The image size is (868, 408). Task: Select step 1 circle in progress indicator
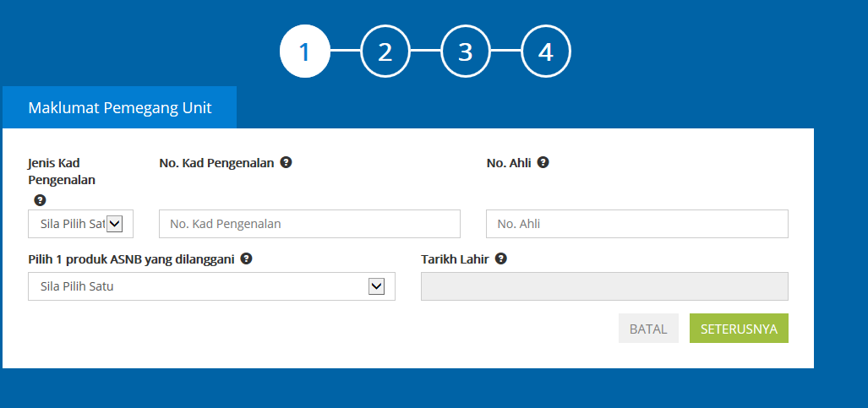[x=305, y=52]
